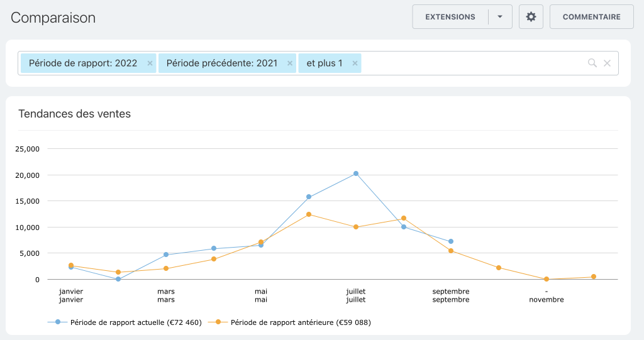Select the orange June data point
Viewport: 644px width, 340px height.
(309, 214)
